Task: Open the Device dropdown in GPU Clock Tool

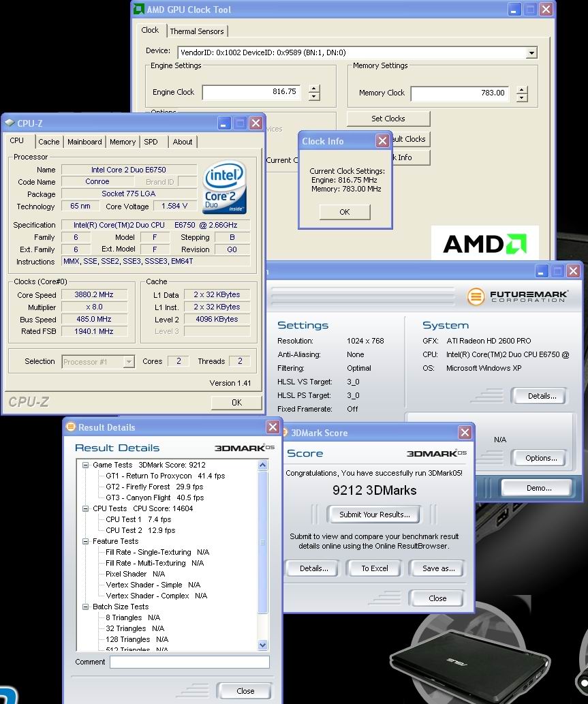Action: click(531, 52)
